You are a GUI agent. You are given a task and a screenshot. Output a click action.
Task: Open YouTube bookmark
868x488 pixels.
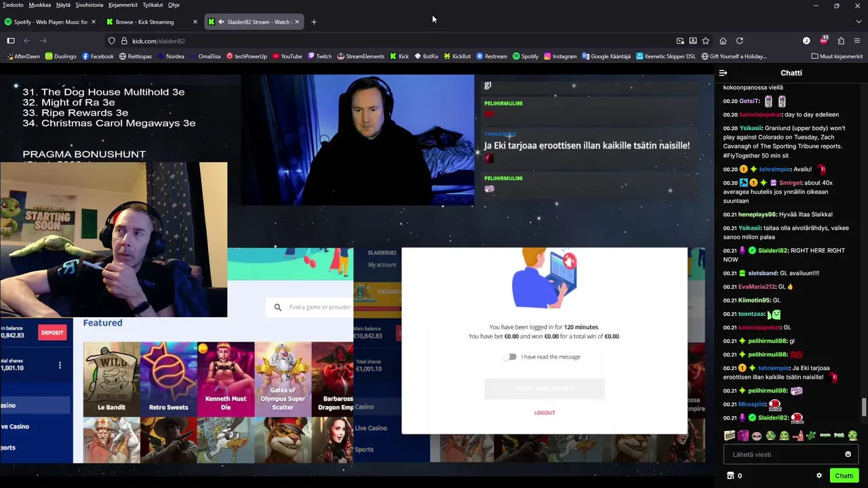coord(287,56)
